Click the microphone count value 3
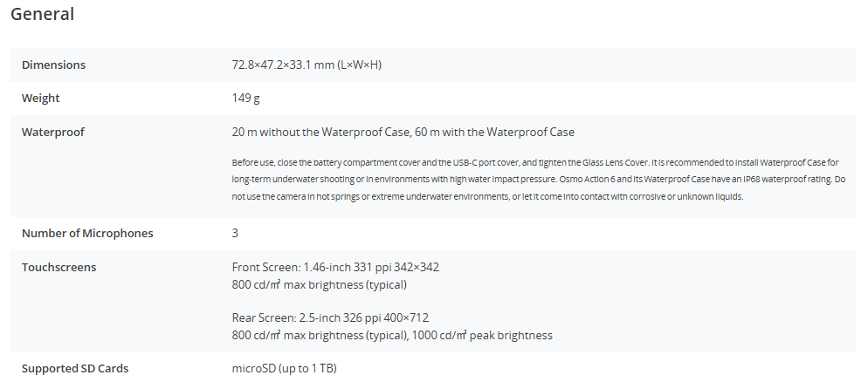The width and height of the screenshot is (868, 382). pyautogui.click(x=235, y=233)
